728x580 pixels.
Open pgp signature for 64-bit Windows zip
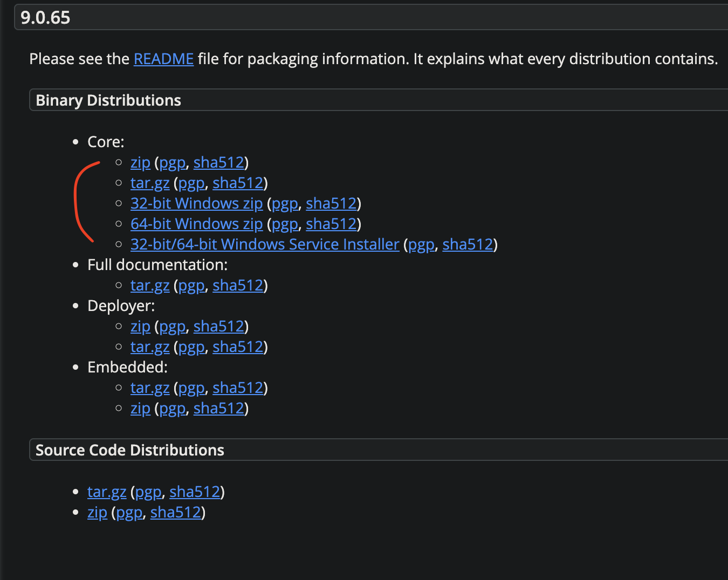coord(285,224)
